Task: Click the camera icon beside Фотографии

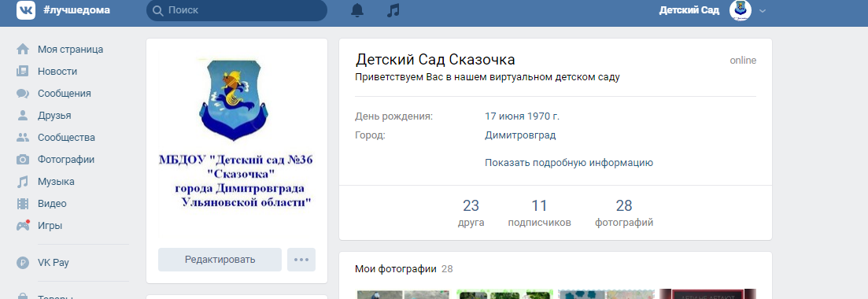Action: 23,160
